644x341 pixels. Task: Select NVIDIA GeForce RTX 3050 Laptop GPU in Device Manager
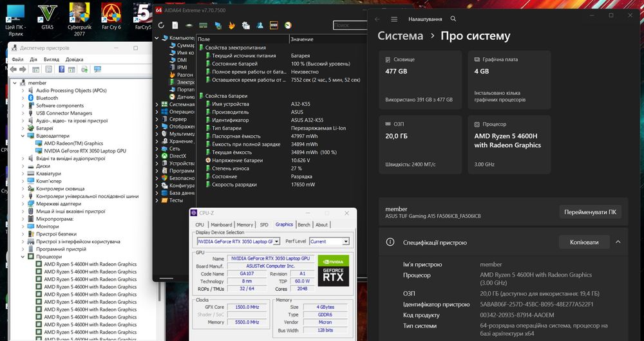[85, 151]
